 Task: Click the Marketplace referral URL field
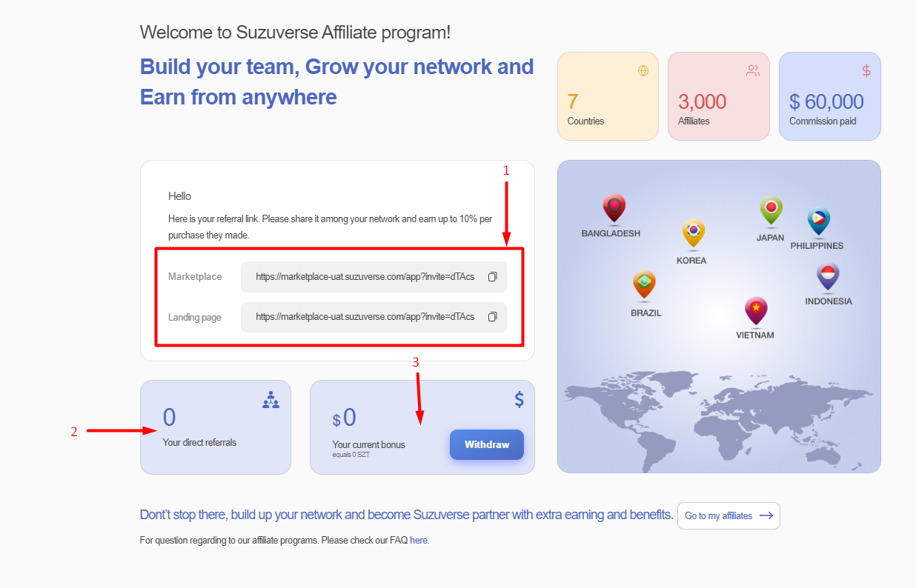365,277
